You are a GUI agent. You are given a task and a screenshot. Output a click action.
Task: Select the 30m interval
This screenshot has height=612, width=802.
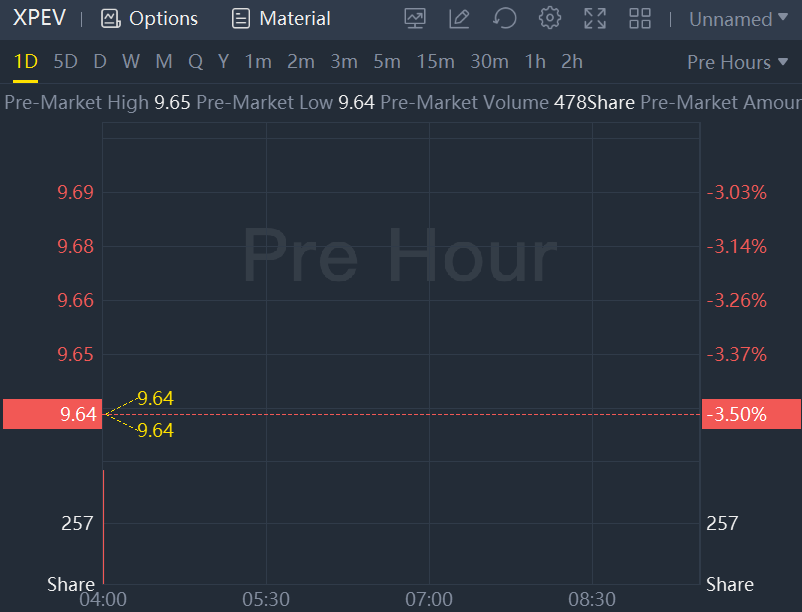[489, 62]
